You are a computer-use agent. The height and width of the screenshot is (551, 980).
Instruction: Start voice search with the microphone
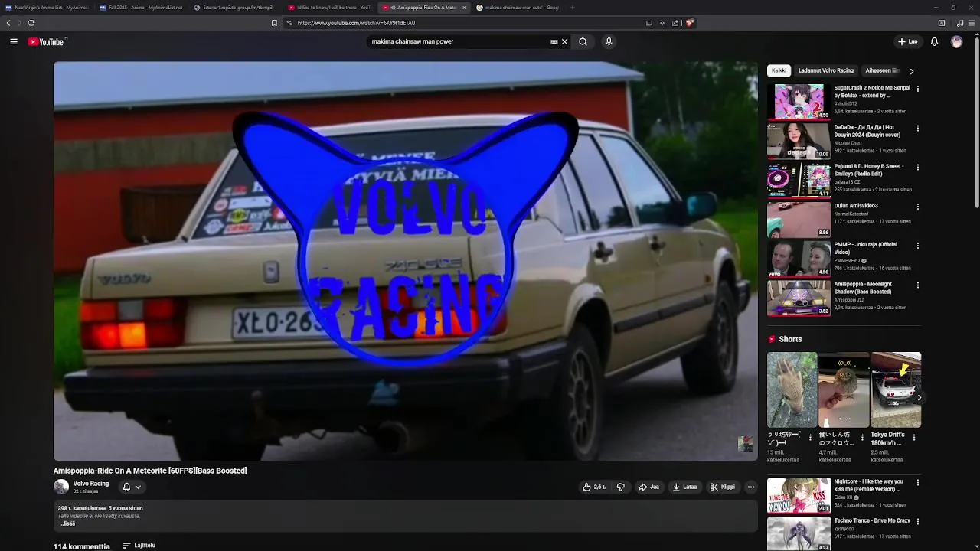point(609,42)
